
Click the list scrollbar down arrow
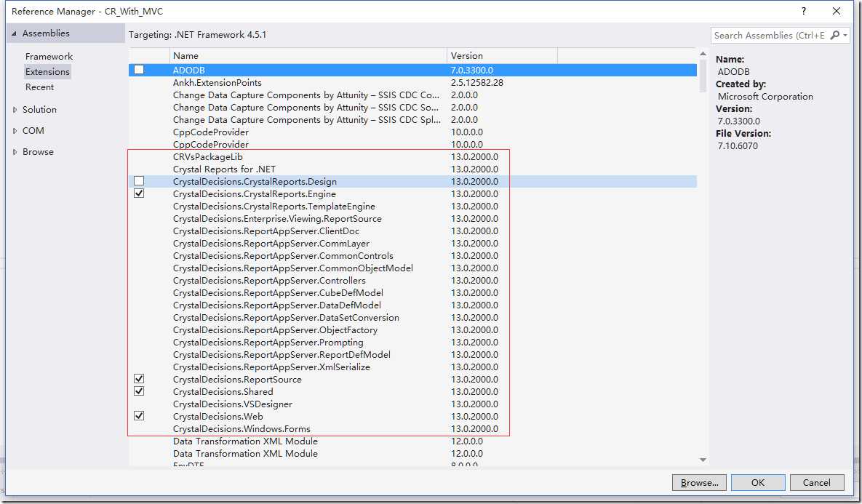pos(703,460)
